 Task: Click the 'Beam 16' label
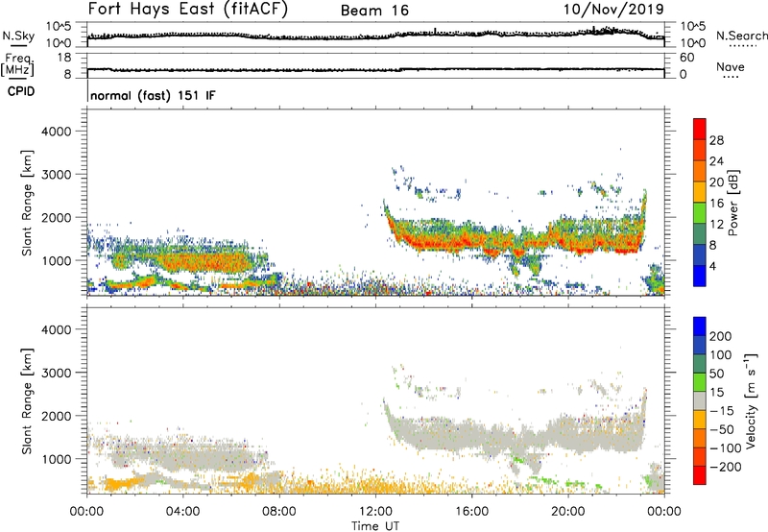point(374,11)
